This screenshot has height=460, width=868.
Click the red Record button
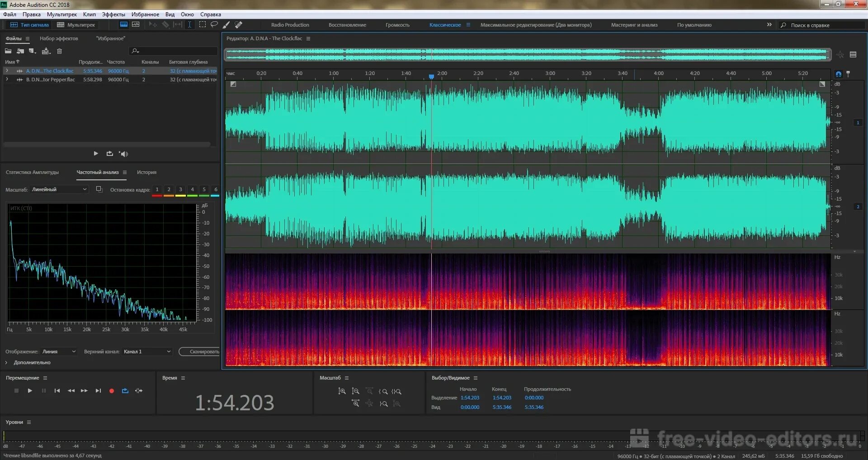pos(112,391)
